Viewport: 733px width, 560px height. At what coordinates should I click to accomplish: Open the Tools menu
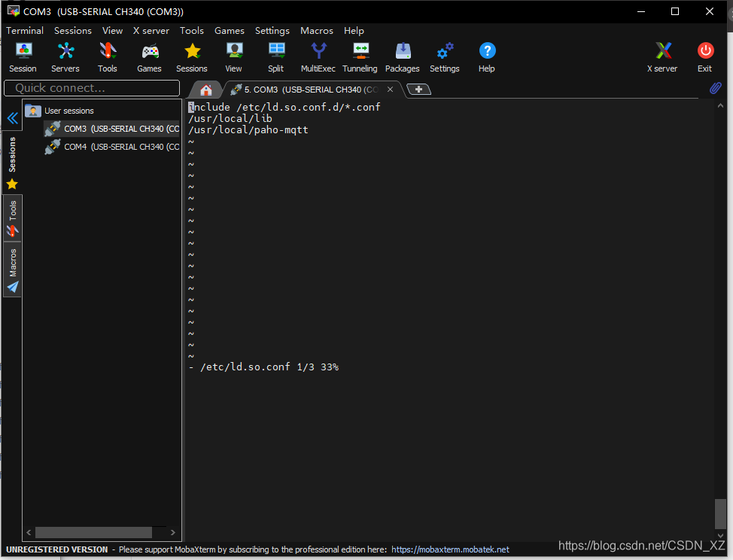pos(192,30)
